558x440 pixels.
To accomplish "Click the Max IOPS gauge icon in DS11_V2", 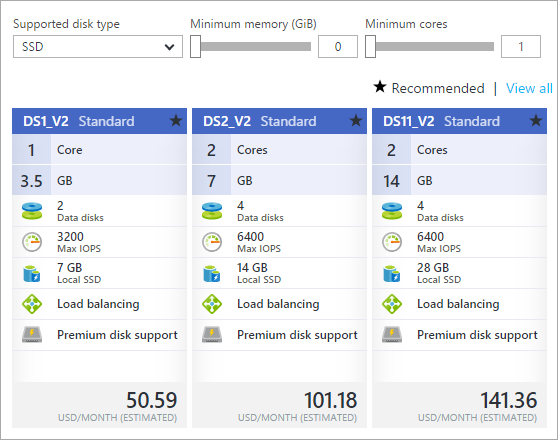I will (x=392, y=242).
